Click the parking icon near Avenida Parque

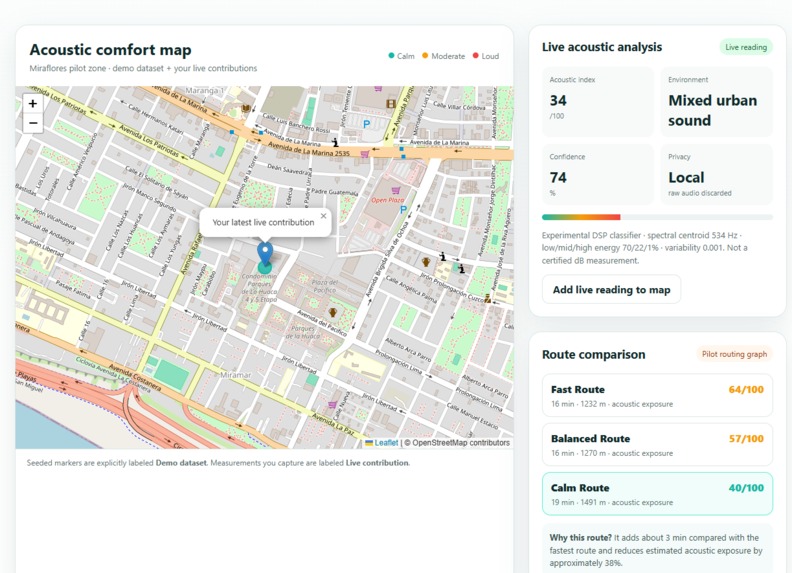[x=366, y=123]
